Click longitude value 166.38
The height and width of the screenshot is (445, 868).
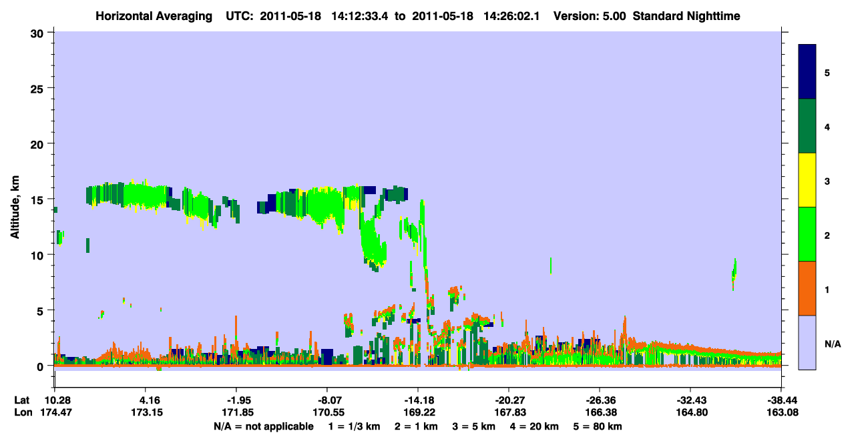(600, 412)
